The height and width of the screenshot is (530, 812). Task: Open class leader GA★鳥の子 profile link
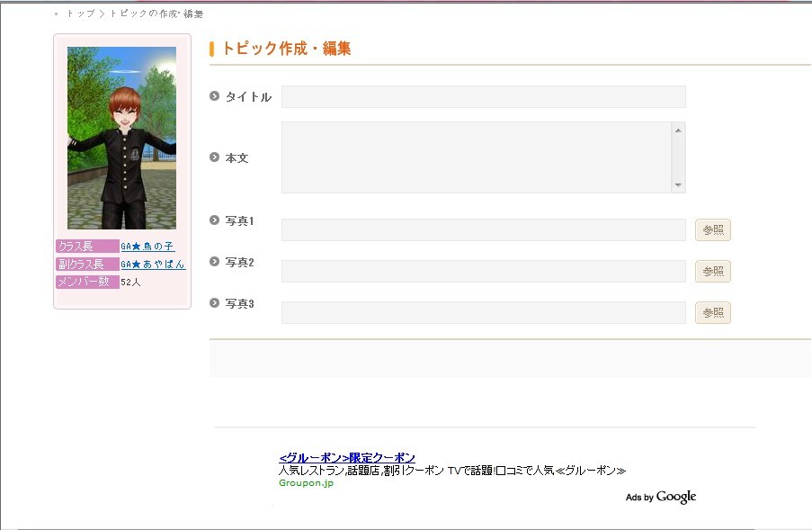click(147, 247)
